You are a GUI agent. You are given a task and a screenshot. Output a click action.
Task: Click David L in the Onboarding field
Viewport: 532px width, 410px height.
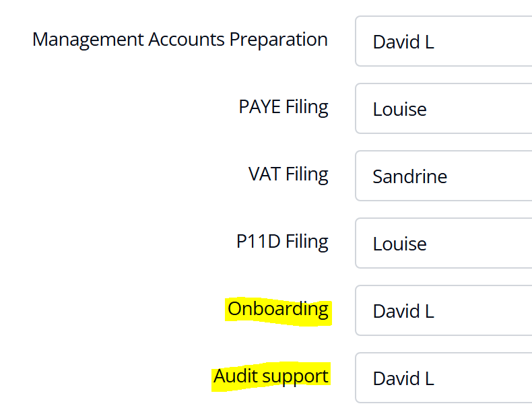pos(403,312)
